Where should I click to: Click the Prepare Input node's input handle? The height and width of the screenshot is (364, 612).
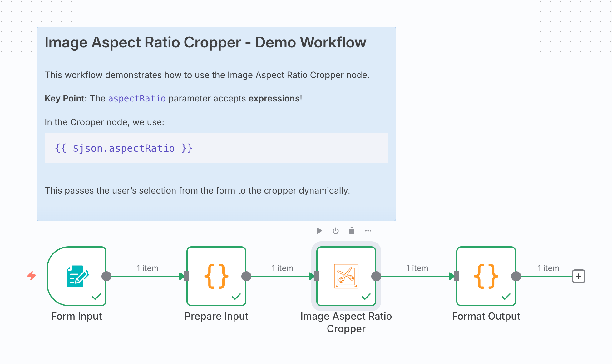186,276
